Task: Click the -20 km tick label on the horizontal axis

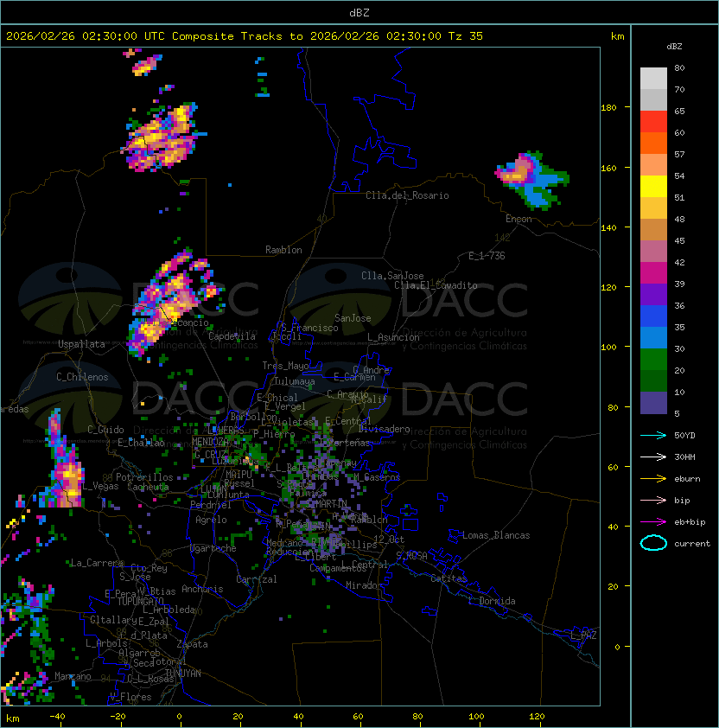Action: pos(118,716)
